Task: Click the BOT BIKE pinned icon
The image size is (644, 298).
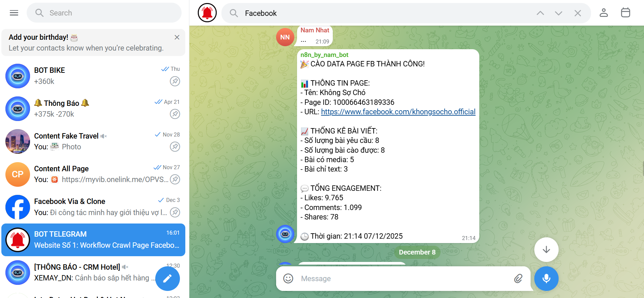Action: point(175,81)
